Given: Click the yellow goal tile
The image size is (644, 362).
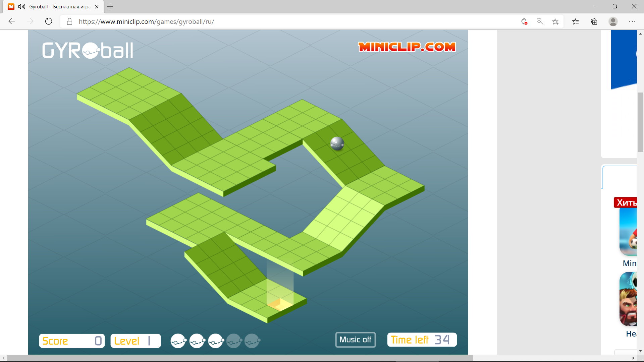Looking at the screenshot, I should [x=280, y=305].
